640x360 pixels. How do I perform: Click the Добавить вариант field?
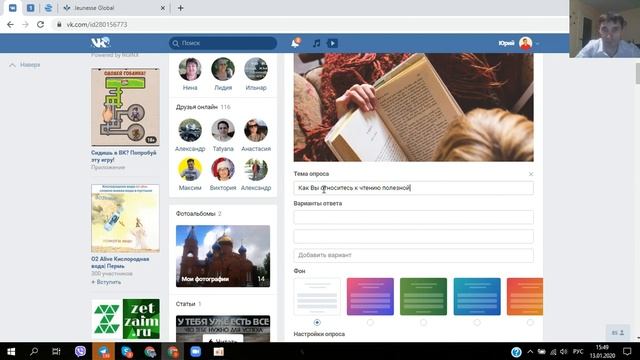click(413, 255)
